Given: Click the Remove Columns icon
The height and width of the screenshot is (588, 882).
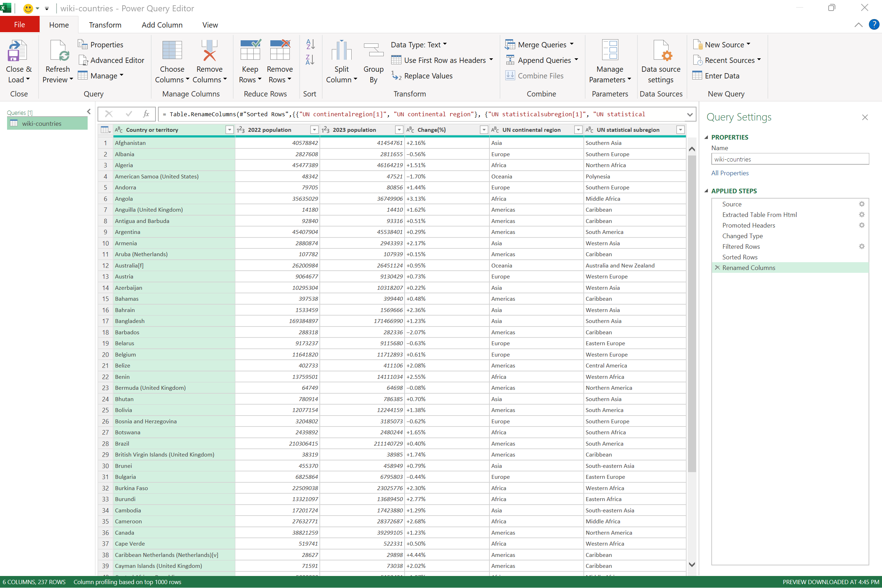Looking at the screenshot, I should point(209,51).
